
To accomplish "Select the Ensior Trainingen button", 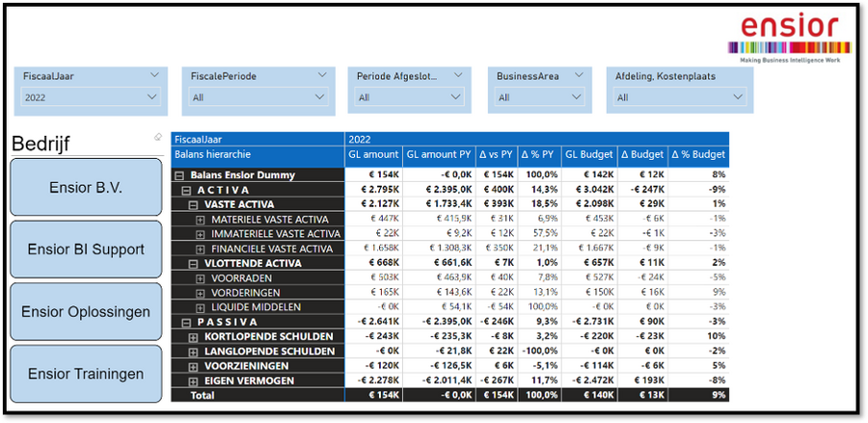I will point(87,374).
